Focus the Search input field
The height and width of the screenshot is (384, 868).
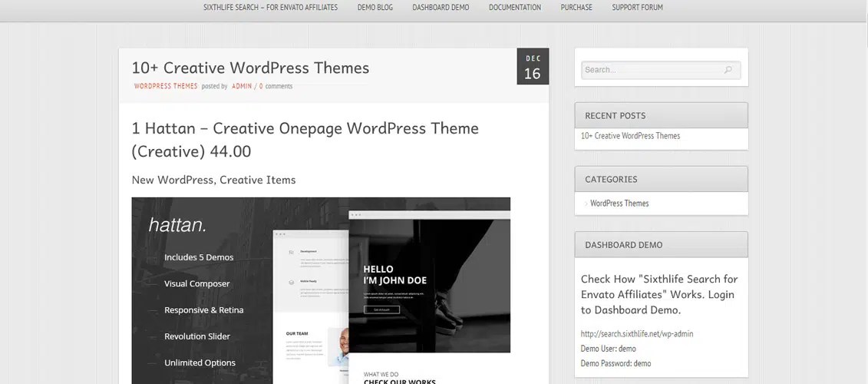(x=661, y=70)
